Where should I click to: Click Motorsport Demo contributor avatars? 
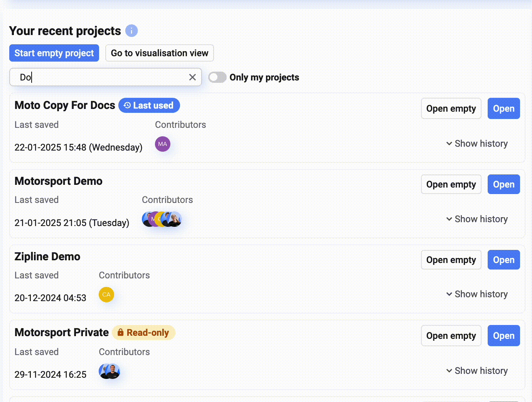(162, 219)
